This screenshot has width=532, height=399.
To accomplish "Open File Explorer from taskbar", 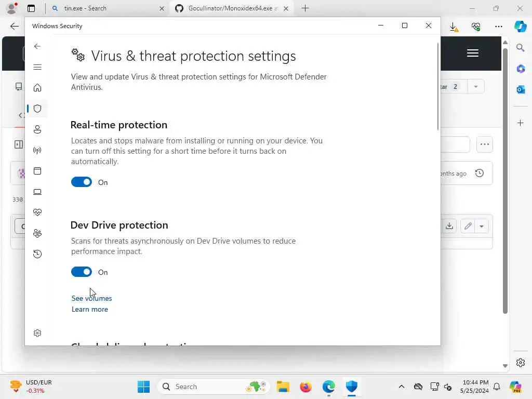I will [283, 387].
